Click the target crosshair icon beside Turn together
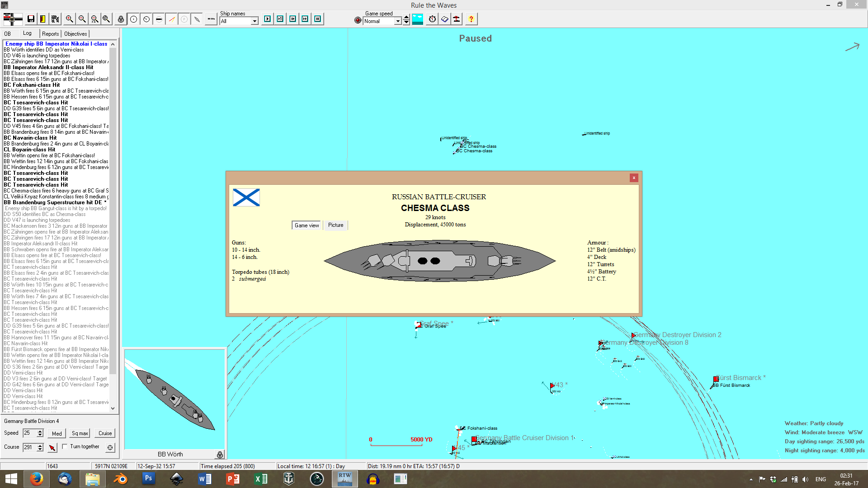 [110, 447]
